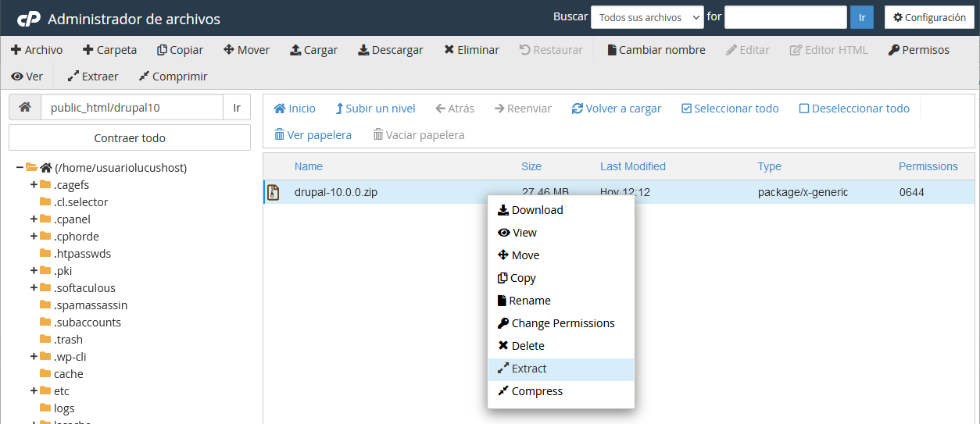Click the Ir button next to path
980x424 pixels.
[237, 108]
